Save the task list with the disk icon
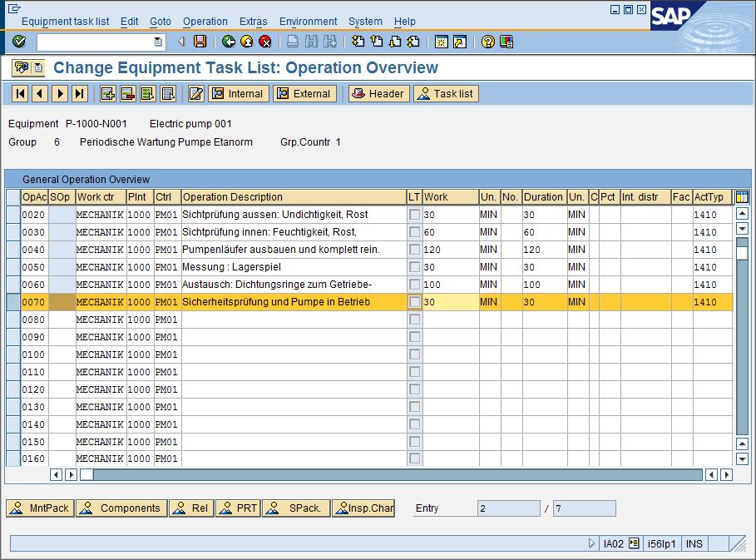The image size is (756, 560). tap(200, 42)
